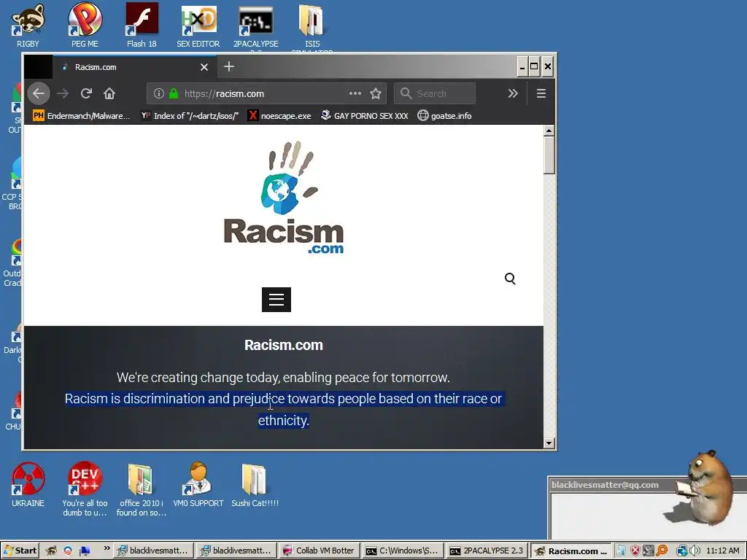Open the Index of /~dartz/isos/ bookmark
747x560 pixels.
[x=190, y=116]
